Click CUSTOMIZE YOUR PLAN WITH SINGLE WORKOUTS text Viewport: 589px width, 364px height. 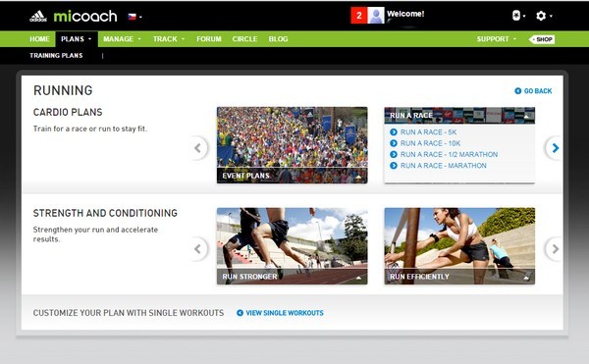coord(129,313)
